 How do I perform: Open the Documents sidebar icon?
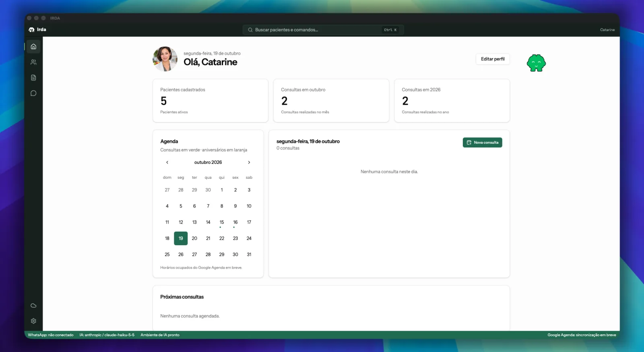(33, 78)
